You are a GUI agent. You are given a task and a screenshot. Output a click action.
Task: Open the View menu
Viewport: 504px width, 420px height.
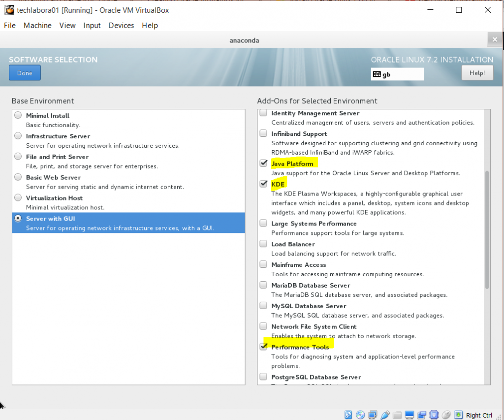67,26
